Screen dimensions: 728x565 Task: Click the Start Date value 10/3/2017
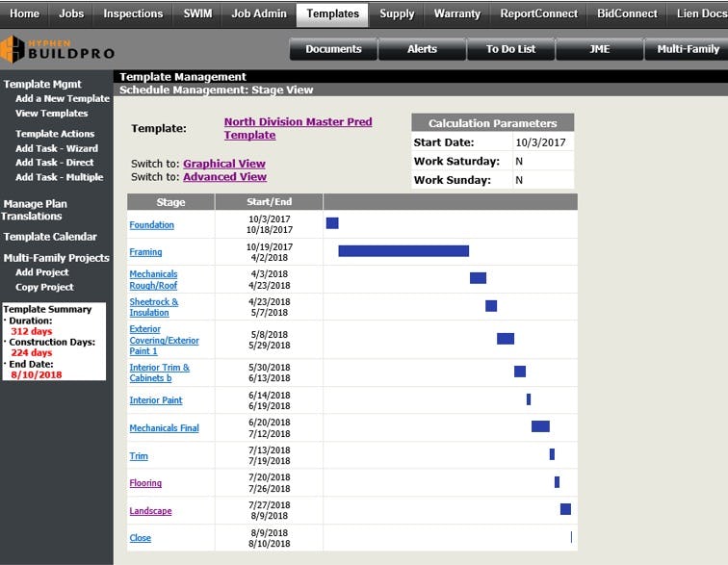(x=540, y=142)
